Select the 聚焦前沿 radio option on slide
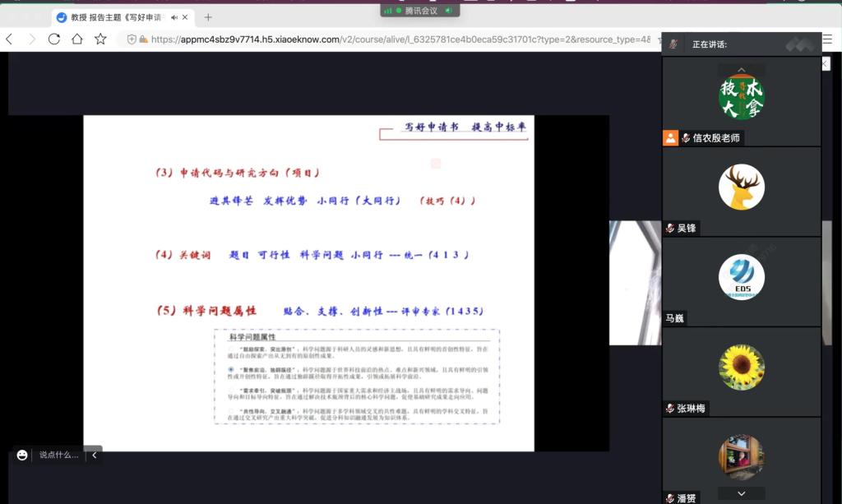The width and height of the screenshot is (842, 504). (231, 370)
